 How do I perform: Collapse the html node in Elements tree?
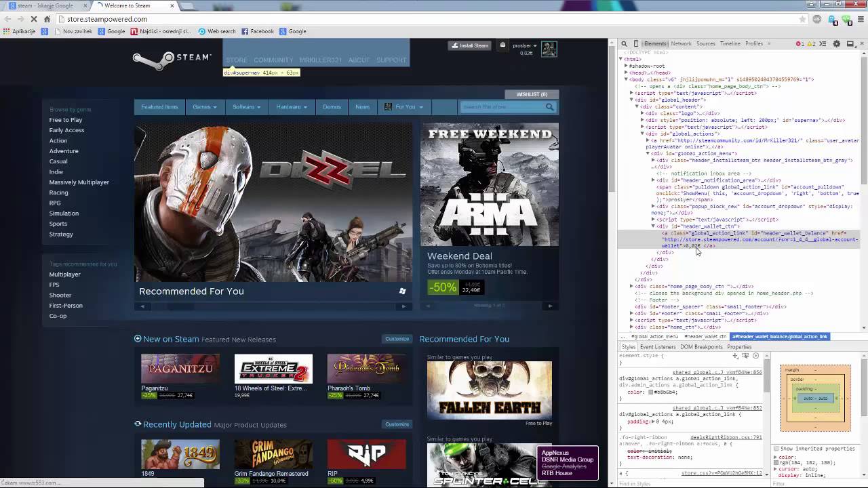click(620, 59)
